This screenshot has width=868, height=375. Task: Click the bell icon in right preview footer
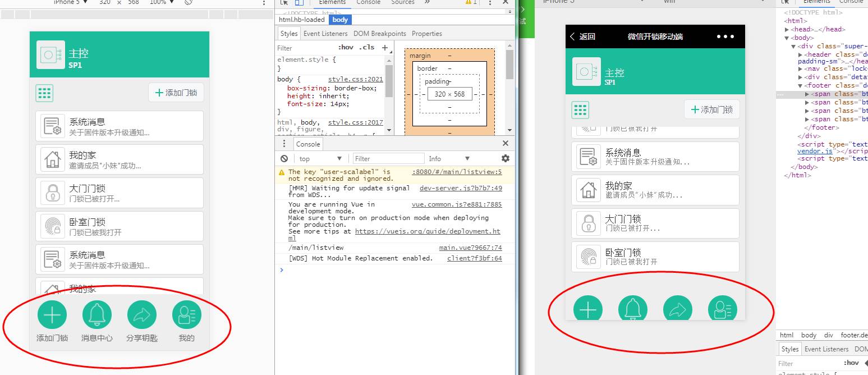click(633, 309)
